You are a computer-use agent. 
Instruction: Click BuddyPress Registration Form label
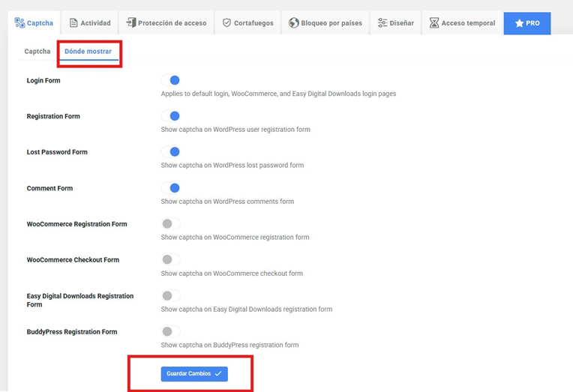[72, 332]
